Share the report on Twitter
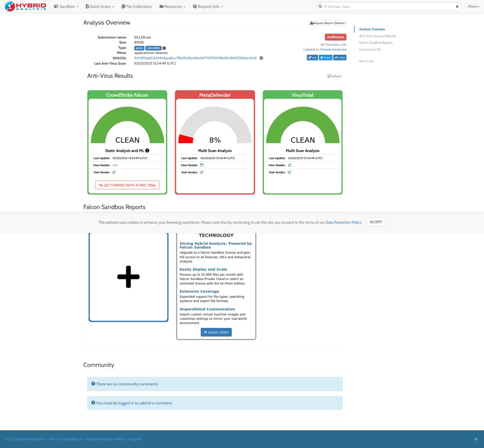Viewport: 484px width, 448px height. [326, 57]
